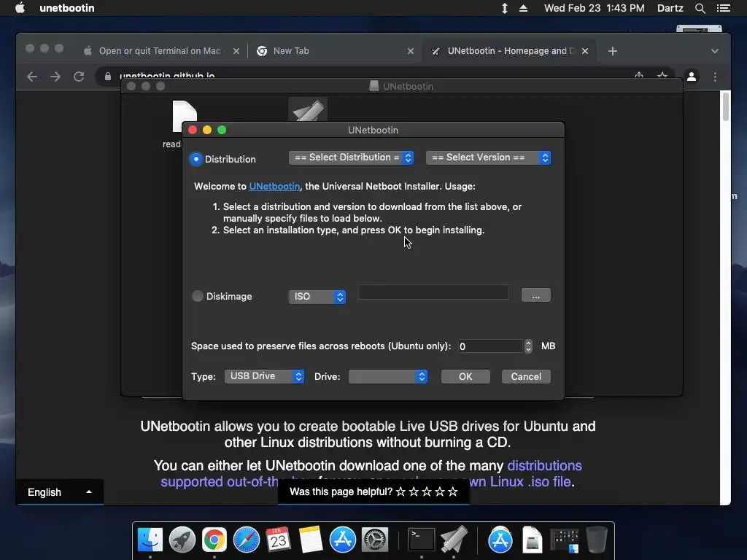
Task: Click the UNetbootin app icon in Dock
Action: 454,540
